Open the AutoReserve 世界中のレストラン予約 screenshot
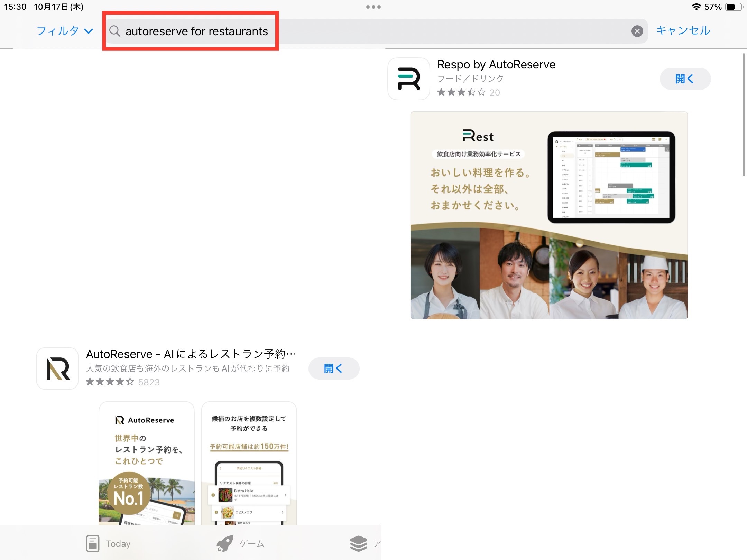This screenshot has height=560, width=747. [147, 463]
